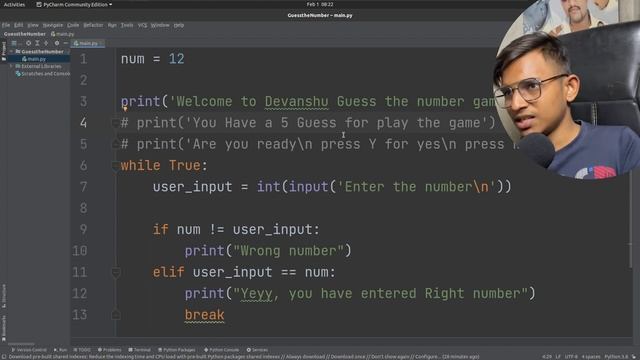Open Project view selector dropdown

(x=16, y=43)
